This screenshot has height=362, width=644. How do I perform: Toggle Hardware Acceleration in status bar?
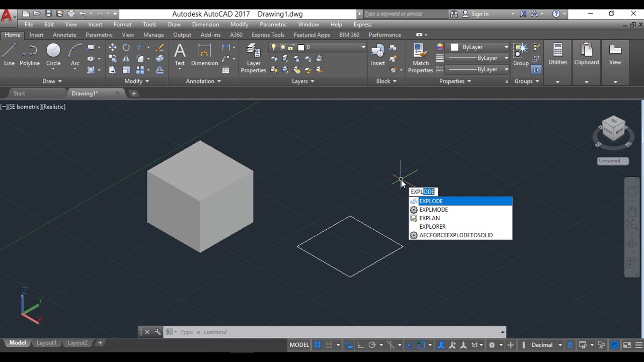(x=615, y=345)
